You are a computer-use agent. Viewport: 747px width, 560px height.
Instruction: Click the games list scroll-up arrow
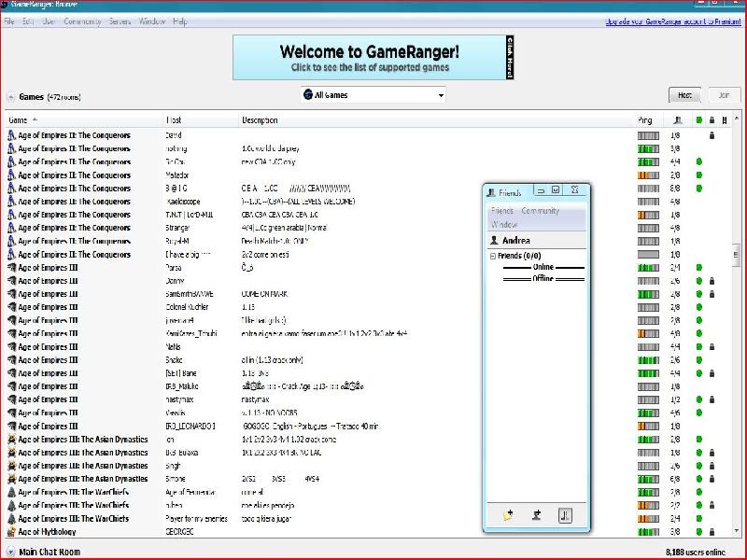737,119
